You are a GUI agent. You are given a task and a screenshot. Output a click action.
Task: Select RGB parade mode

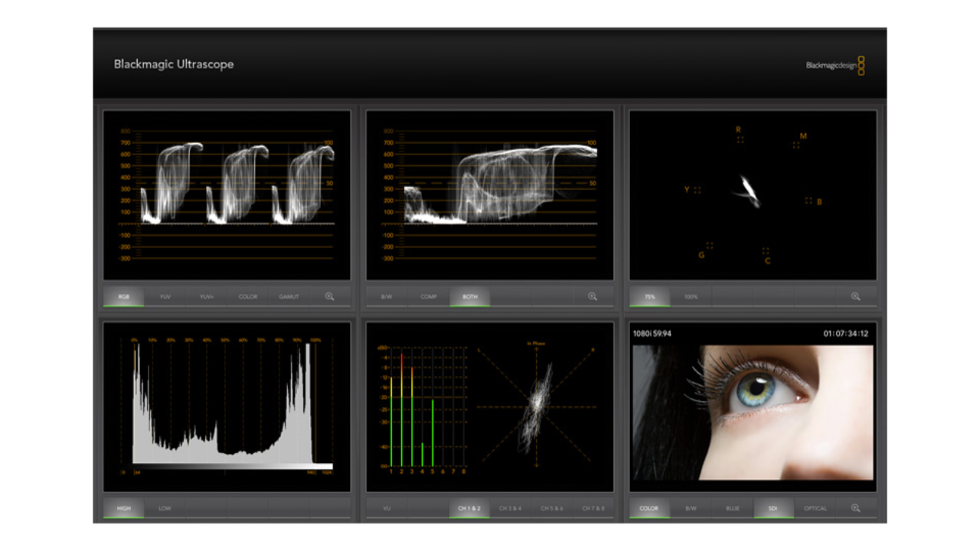tap(124, 296)
